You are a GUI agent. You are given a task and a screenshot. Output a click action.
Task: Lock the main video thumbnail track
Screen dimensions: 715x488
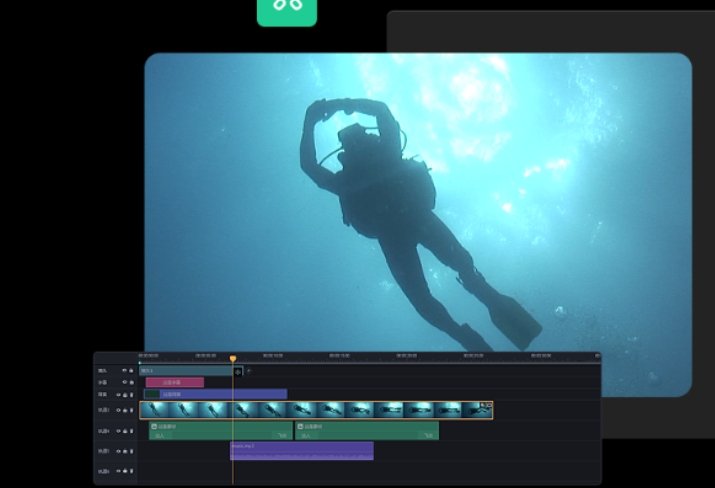pyautogui.click(x=125, y=410)
